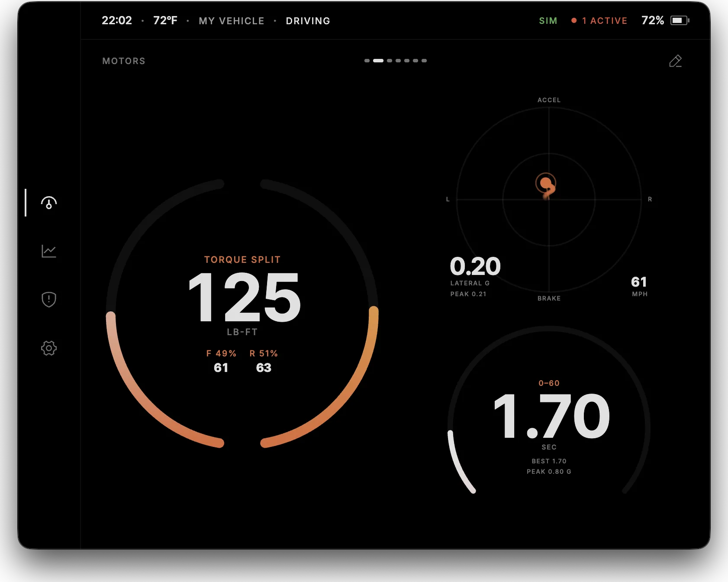
Task: Select the last page indicator dot
Action: [x=424, y=61]
